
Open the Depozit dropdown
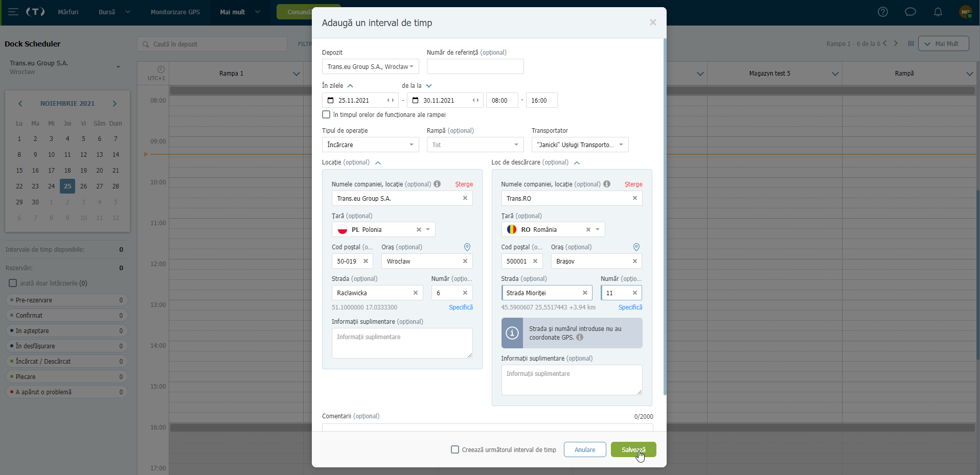point(370,66)
